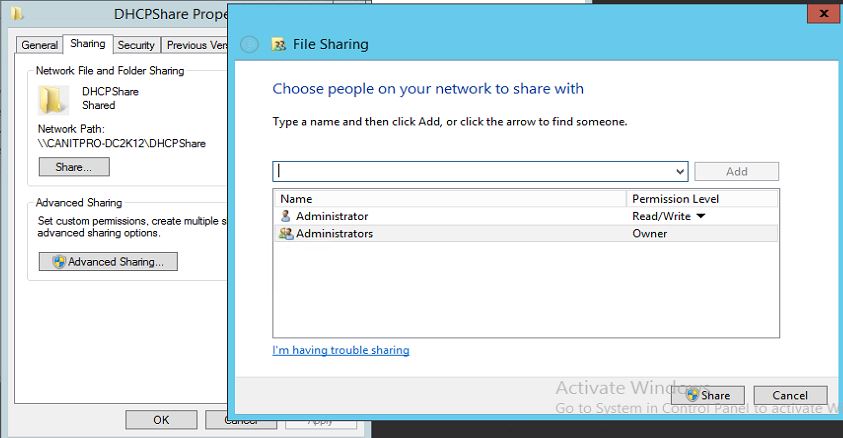Switch to the Security tab

pyautogui.click(x=136, y=45)
